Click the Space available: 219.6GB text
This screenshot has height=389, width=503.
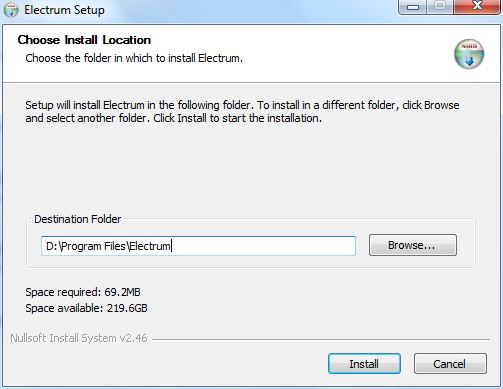(x=86, y=308)
